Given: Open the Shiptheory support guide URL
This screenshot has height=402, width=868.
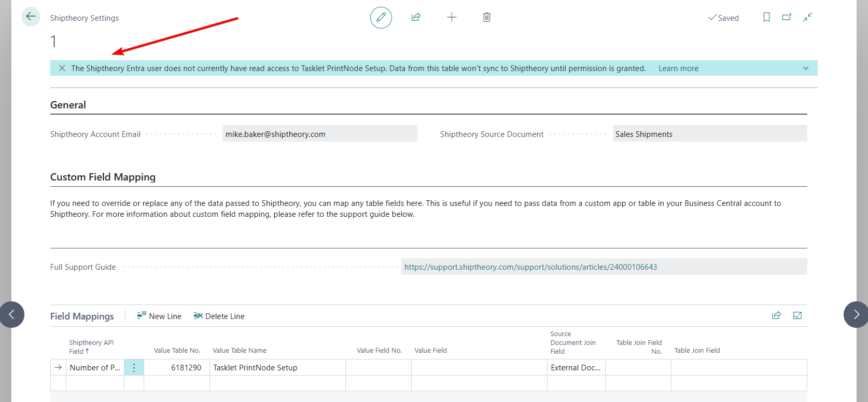Looking at the screenshot, I should pos(530,267).
